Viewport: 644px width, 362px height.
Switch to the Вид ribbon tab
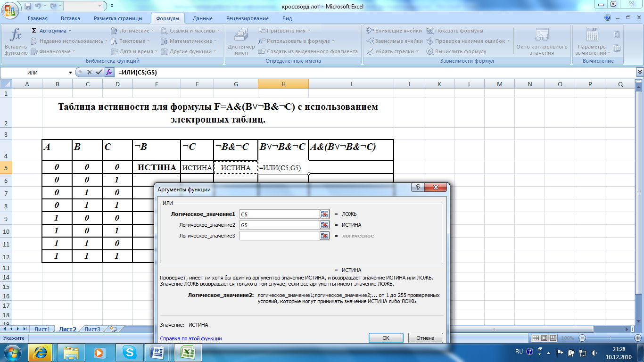click(x=287, y=18)
